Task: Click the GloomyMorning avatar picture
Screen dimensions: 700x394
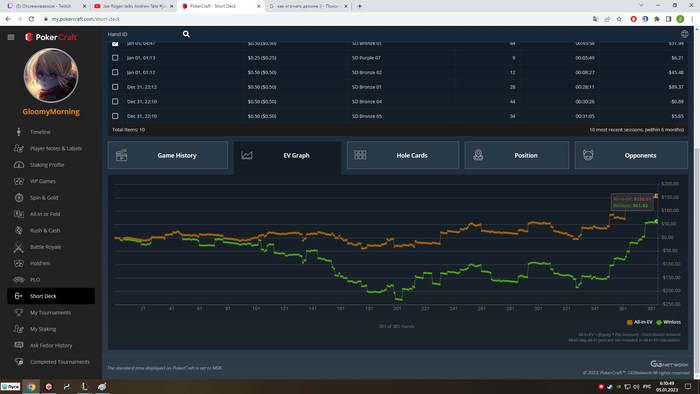Action: [51, 75]
